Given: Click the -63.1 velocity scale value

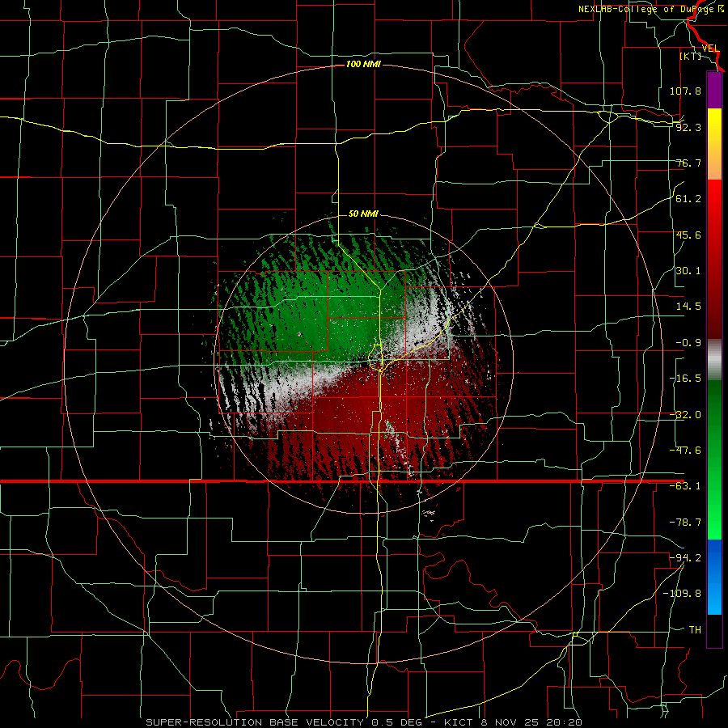Looking at the screenshot, I should coord(685,486).
